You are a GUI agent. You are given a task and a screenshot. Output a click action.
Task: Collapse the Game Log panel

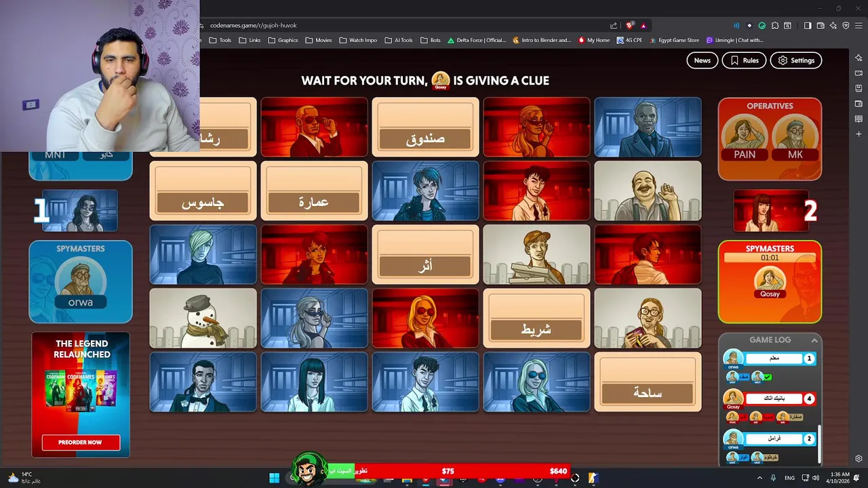click(x=814, y=340)
